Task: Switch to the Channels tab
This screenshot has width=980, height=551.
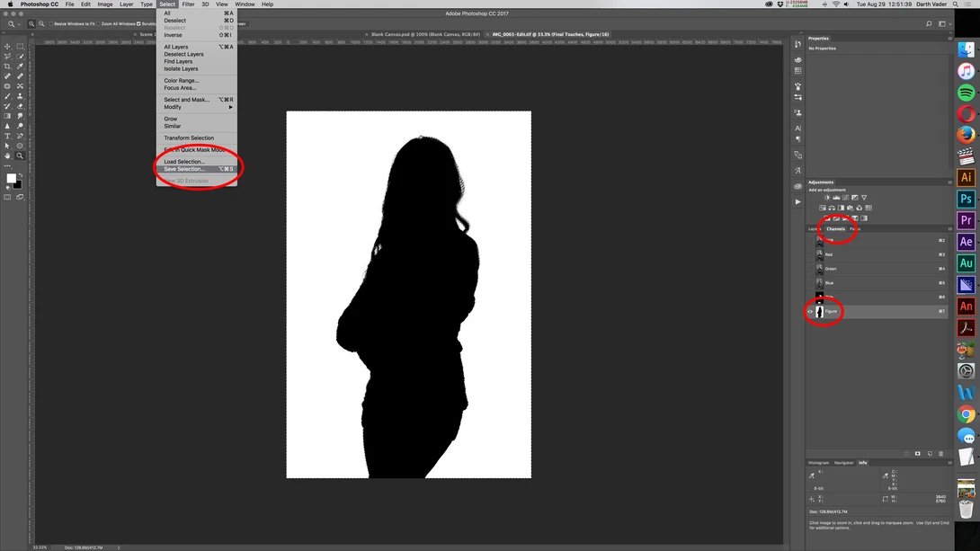Action: coord(835,228)
